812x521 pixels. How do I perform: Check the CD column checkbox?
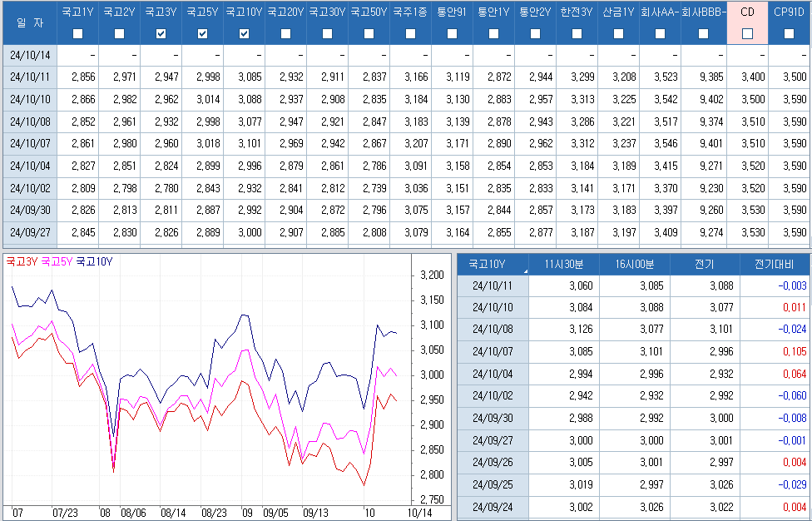747,34
